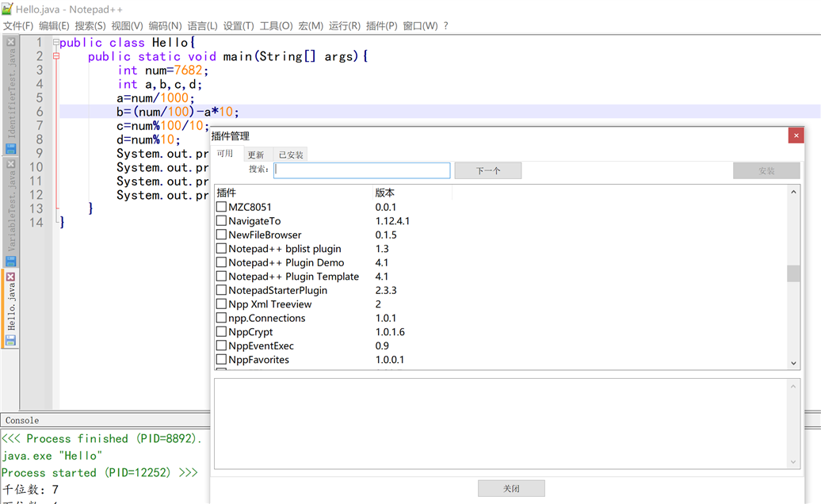Click the Console panel title
Image resolution: width=821 pixels, height=504 pixels.
(22, 420)
